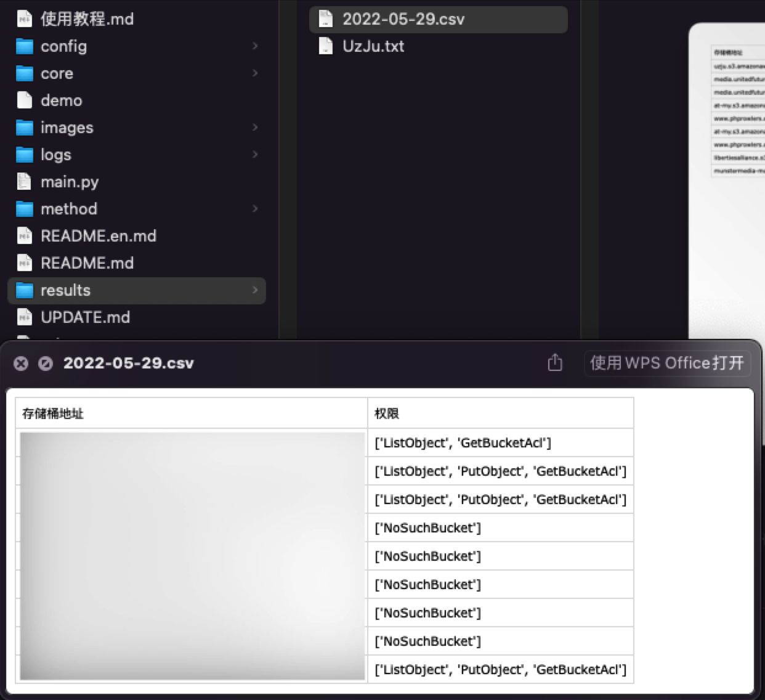Select the results folder icon
Screen dimensions: 765x700
pos(24,290)
